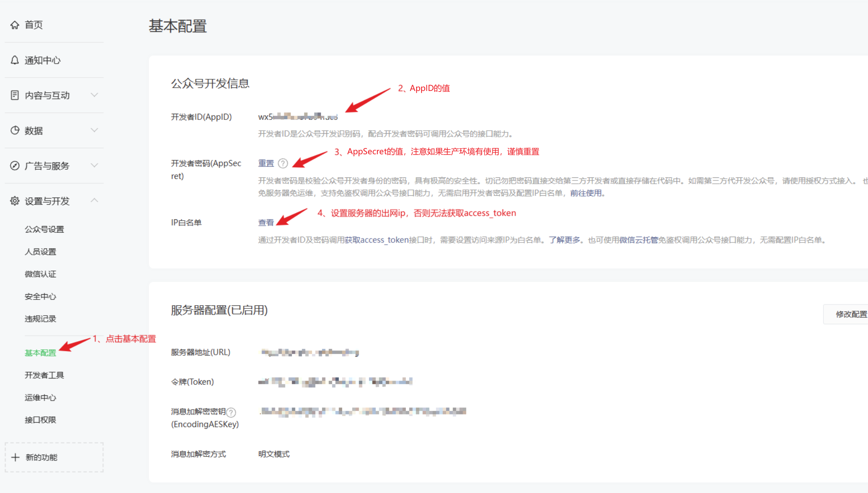868x493 pixels.
Task: Expand the 广告与服务 chevron
Action: (x=94, y=165)
